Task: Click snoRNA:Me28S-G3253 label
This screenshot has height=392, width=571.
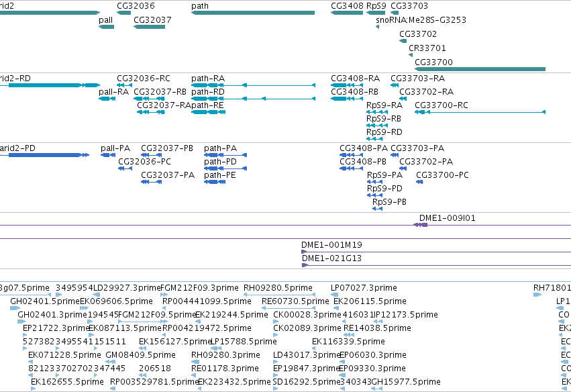Action: 421,19
